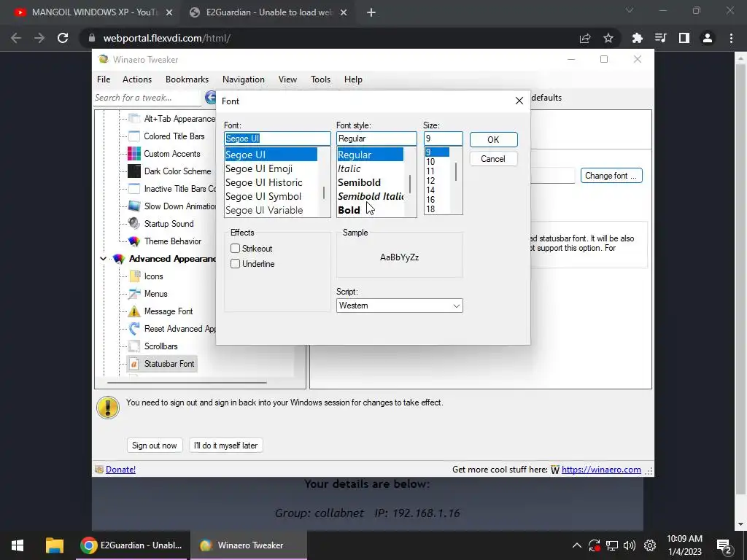This screenshot has height=560, width=747.
Task: Click the Message Font warning icon
Action: click(134, 311)
